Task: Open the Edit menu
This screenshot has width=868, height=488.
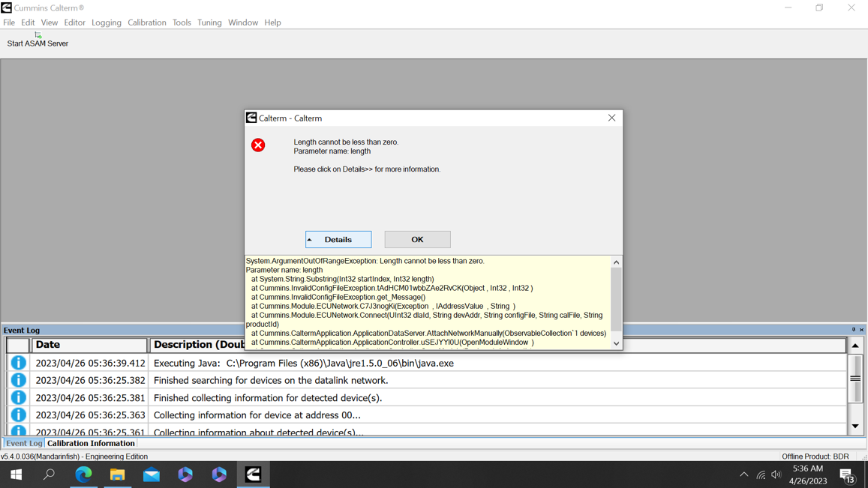Action: click(28, 22)
